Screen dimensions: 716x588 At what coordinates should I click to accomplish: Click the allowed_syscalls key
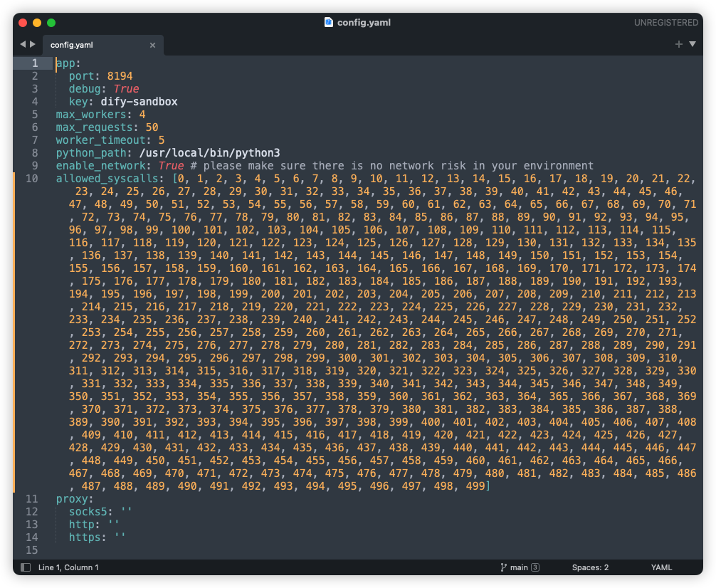point(107,178)
